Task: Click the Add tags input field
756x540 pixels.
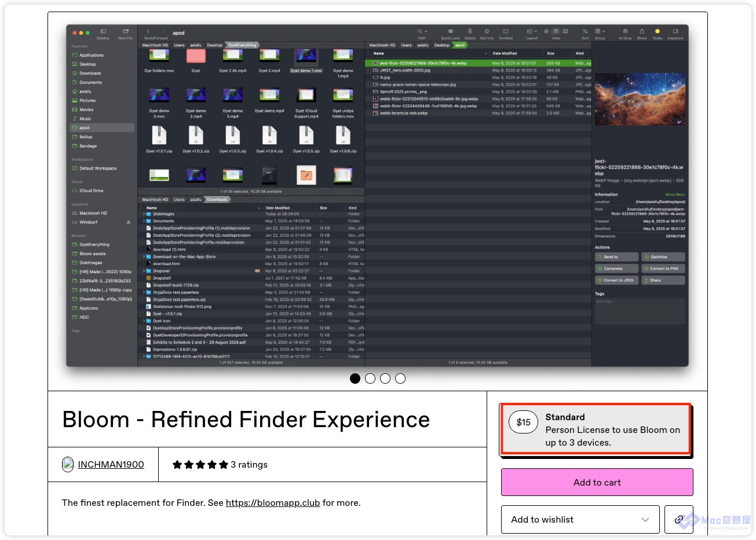Action: 640,310
